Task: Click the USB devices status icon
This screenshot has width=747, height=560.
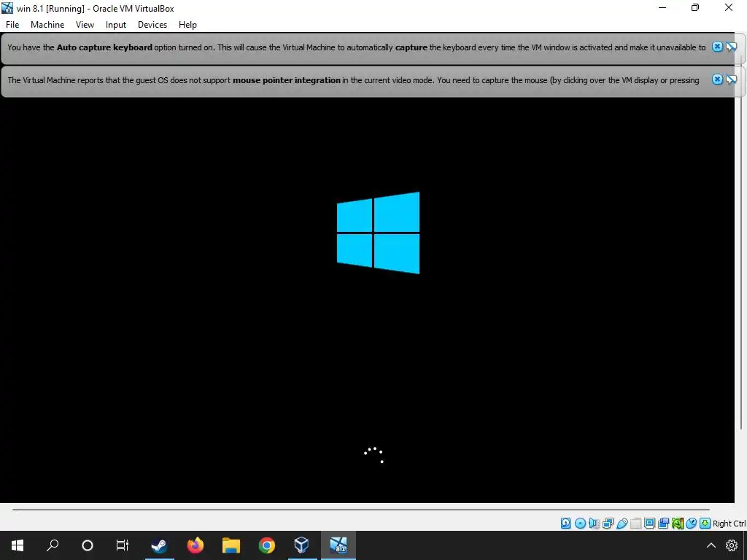Action: pyautogui.click(x=622, y=524)
